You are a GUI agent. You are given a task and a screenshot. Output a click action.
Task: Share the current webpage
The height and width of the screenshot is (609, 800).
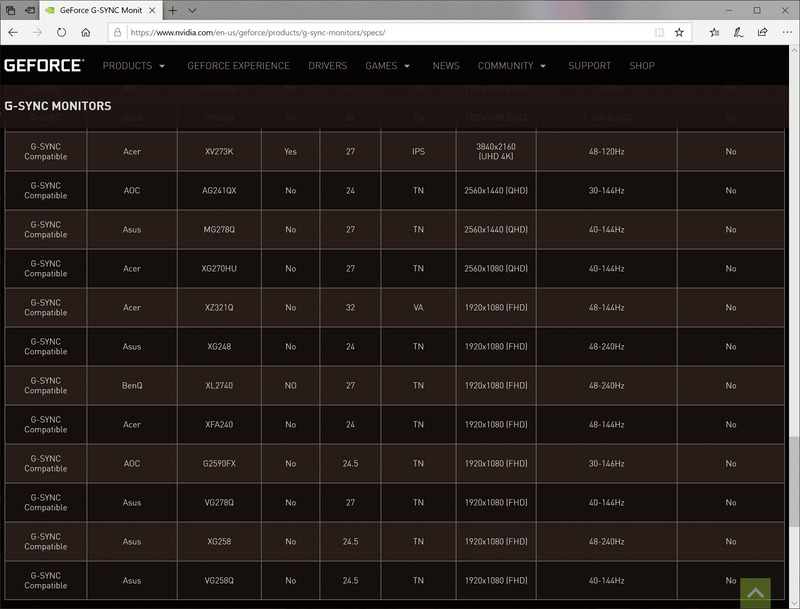[762, 32]
